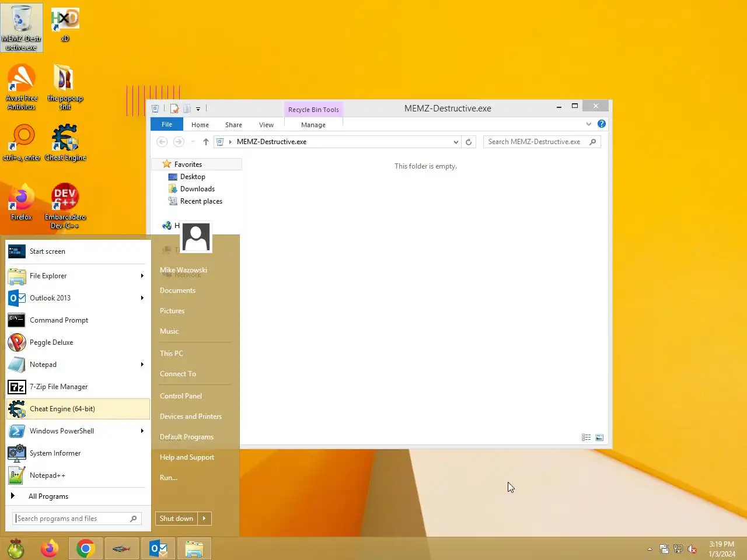Refresh the MEMZ-Destructive.exe folder view
The height and width of the screenshot is (560, 747).
coord(469,142)
